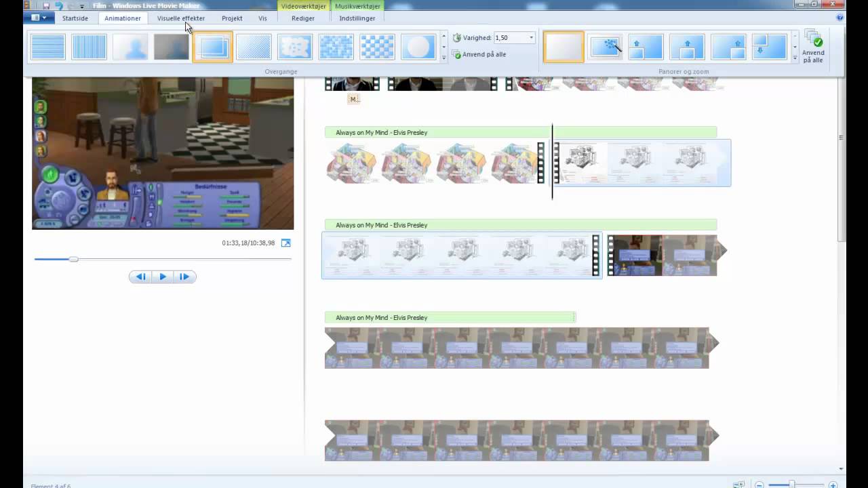The height and width of the screenshot is (488, 868).
Task: Select the blank 'none' pan and zoom
Action: pyautogui.click(x=564, y=47)
